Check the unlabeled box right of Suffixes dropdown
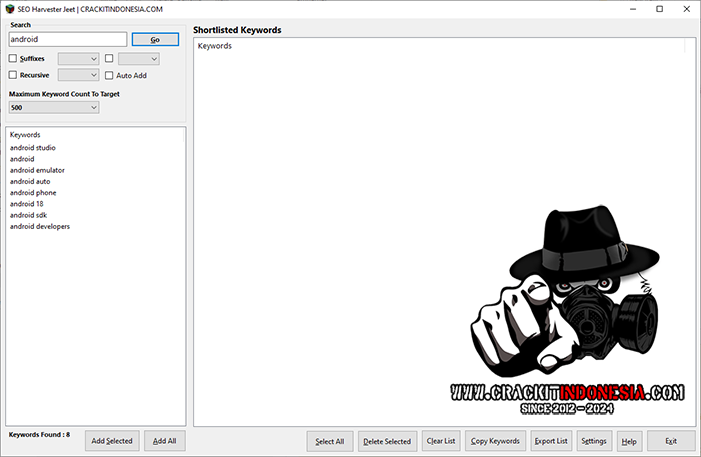The width and height of the screenshot is (701, 457). 109,59
